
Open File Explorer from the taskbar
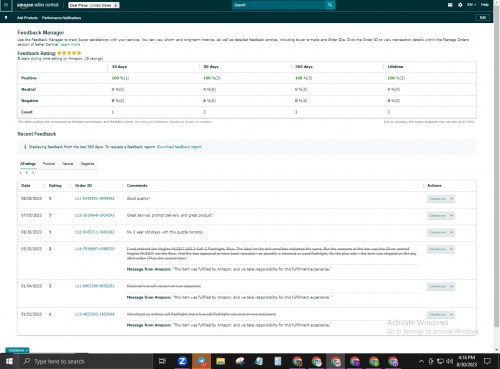click(x=220, y=361)
